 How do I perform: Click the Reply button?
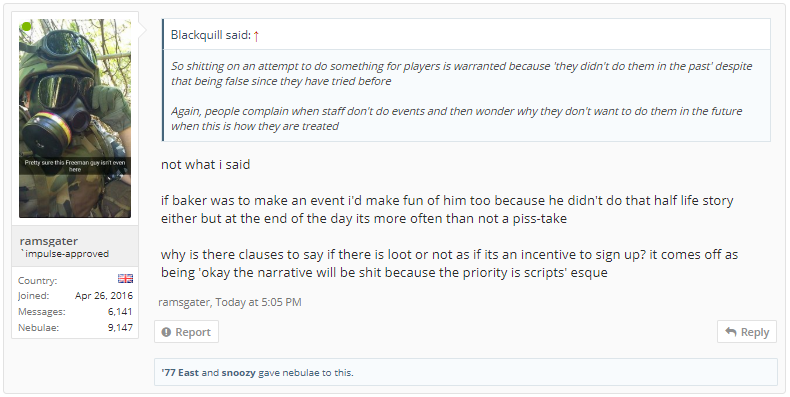pos(747,332)
